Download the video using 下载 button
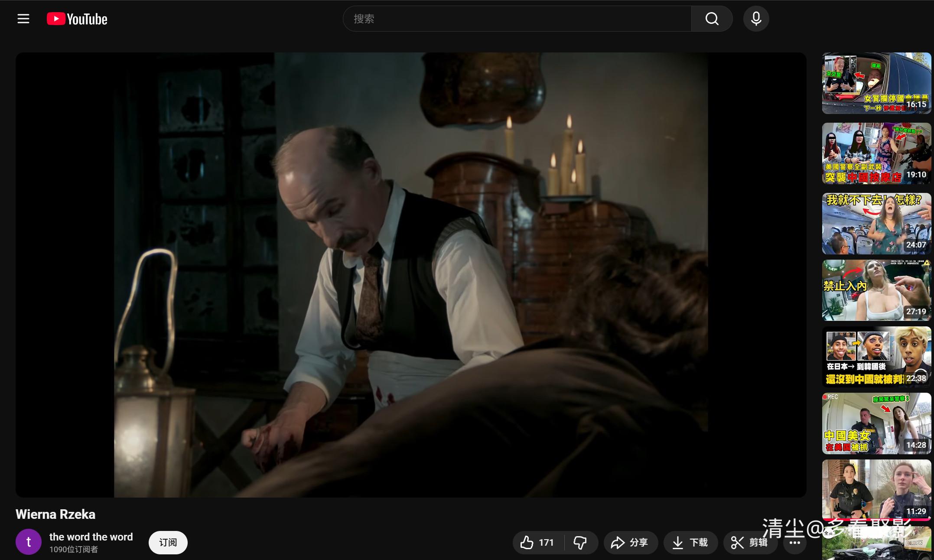The image size is (934, 560). click(x=690, y=542)
